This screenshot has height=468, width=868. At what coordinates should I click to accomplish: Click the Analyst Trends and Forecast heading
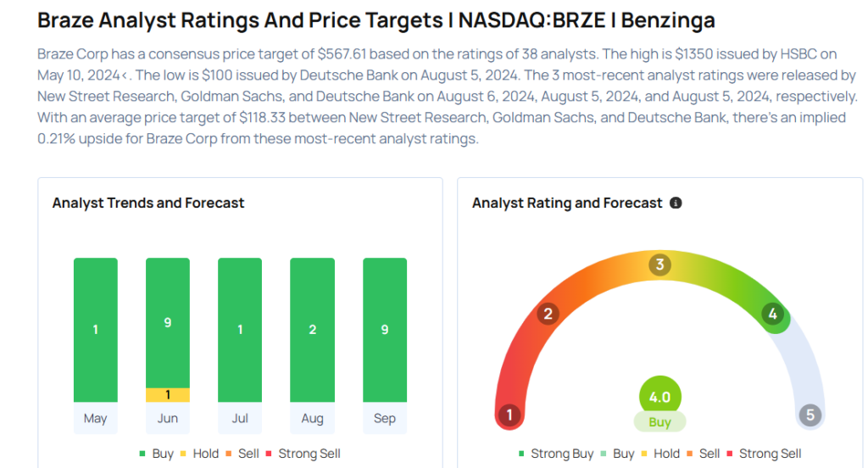click(148, 203)
